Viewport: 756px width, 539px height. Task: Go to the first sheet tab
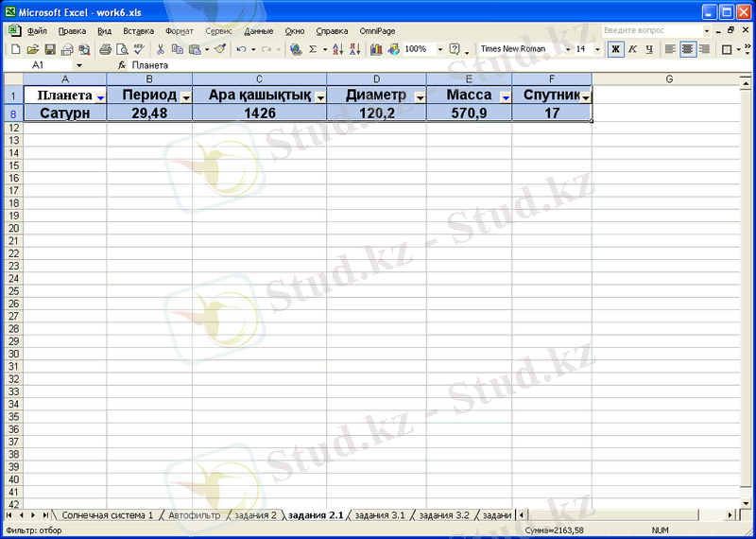(9, 515)
